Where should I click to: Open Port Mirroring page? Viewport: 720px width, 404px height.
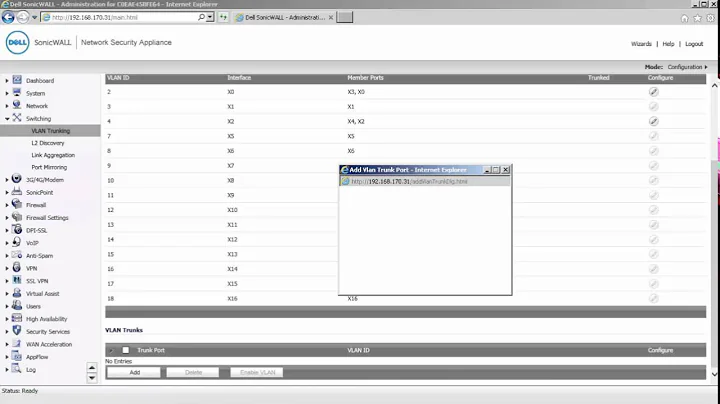49,167
